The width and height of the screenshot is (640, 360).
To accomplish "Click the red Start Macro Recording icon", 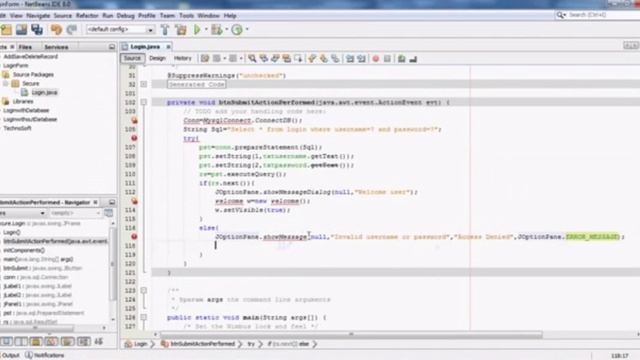I will tap(376, 59).
